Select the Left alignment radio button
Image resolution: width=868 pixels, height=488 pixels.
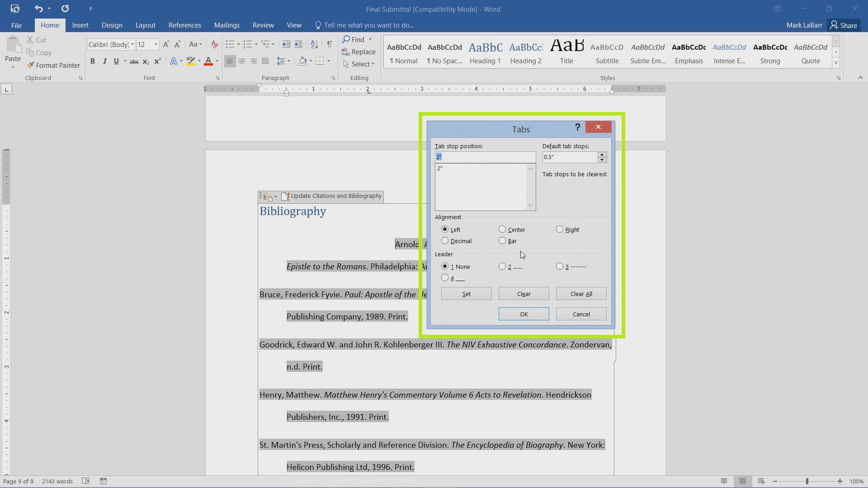[x=445, y=230]
